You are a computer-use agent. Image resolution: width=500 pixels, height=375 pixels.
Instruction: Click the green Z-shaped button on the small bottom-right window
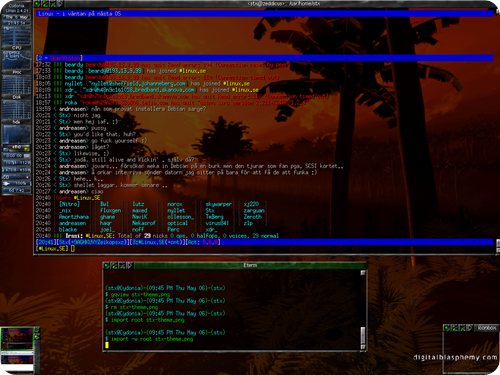tap(454, 328)
